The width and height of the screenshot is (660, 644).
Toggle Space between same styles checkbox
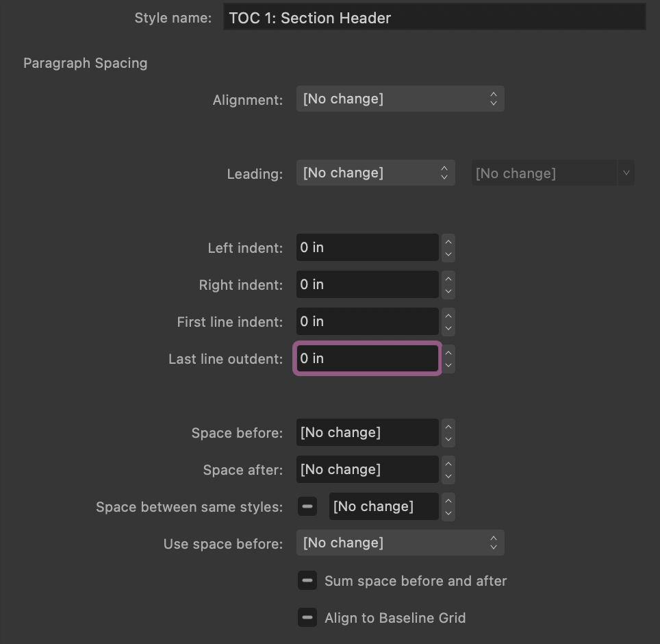[x=307, y=506]
